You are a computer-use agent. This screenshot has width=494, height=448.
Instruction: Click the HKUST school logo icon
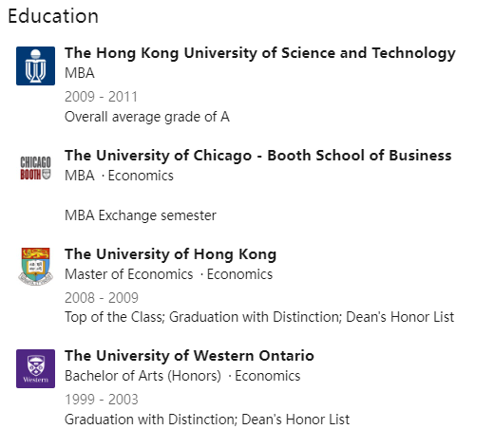35,65
